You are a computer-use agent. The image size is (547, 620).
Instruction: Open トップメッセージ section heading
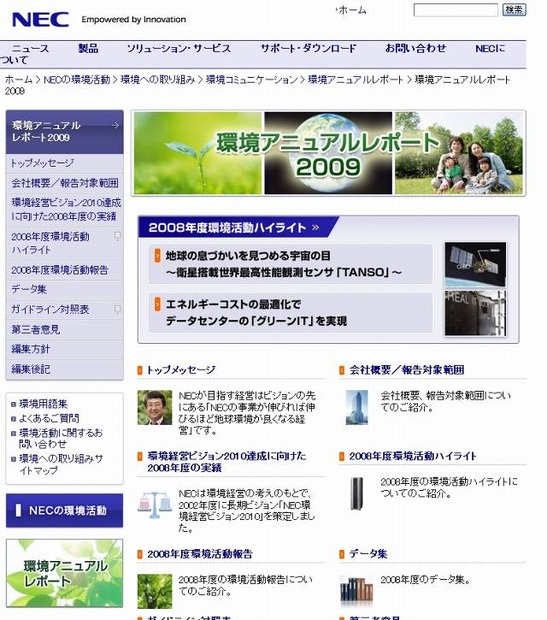[x=181, y=370]
